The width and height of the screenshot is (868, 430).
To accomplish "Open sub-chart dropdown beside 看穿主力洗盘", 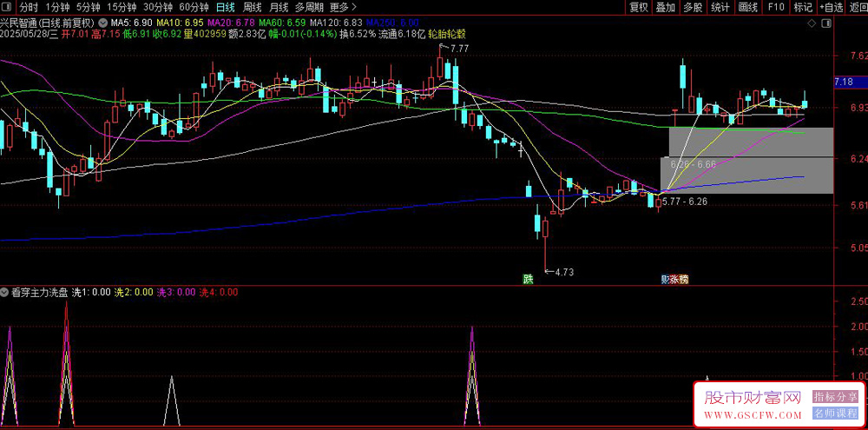I will (5, 292).
